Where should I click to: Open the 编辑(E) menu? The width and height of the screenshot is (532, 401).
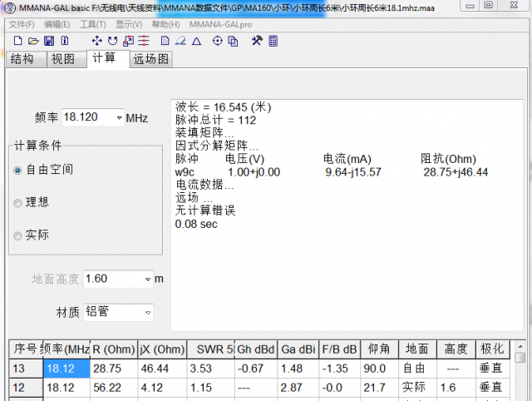(57, 24)
